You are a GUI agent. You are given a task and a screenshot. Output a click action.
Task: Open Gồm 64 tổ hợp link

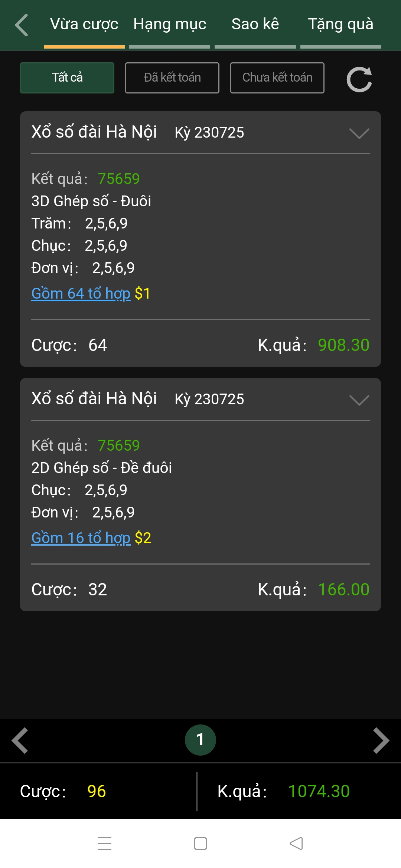(x=81, y=293)
